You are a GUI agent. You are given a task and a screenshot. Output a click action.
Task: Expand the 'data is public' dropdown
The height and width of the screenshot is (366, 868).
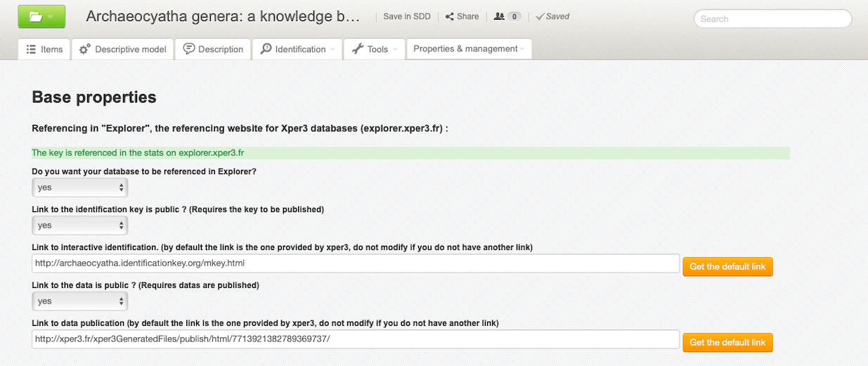[79, 301]
